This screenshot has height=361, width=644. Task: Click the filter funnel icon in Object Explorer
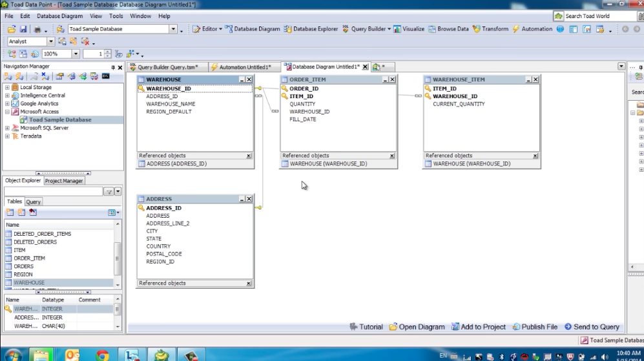pyautogui.click(x=109, y=192)
